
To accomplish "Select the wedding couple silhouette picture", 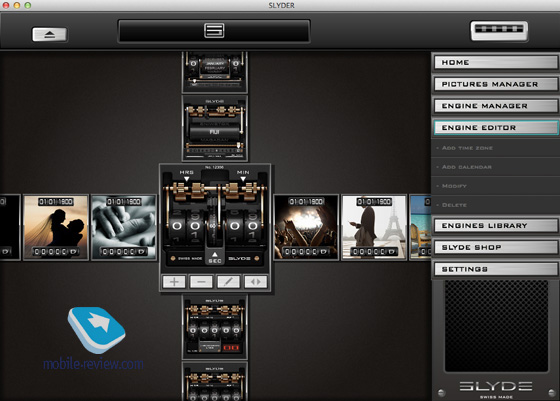I will point(56,227).
